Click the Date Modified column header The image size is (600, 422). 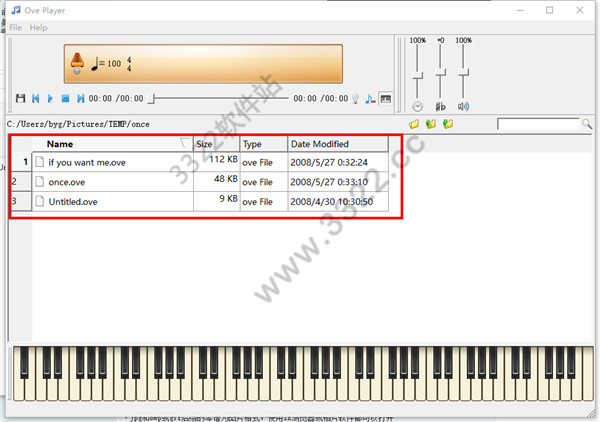tap(338, 144)
